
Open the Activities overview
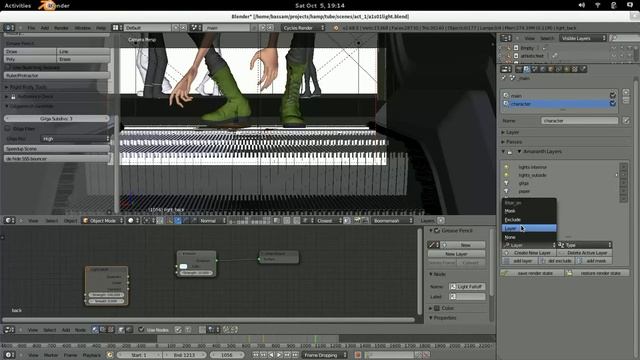point(18,6)
